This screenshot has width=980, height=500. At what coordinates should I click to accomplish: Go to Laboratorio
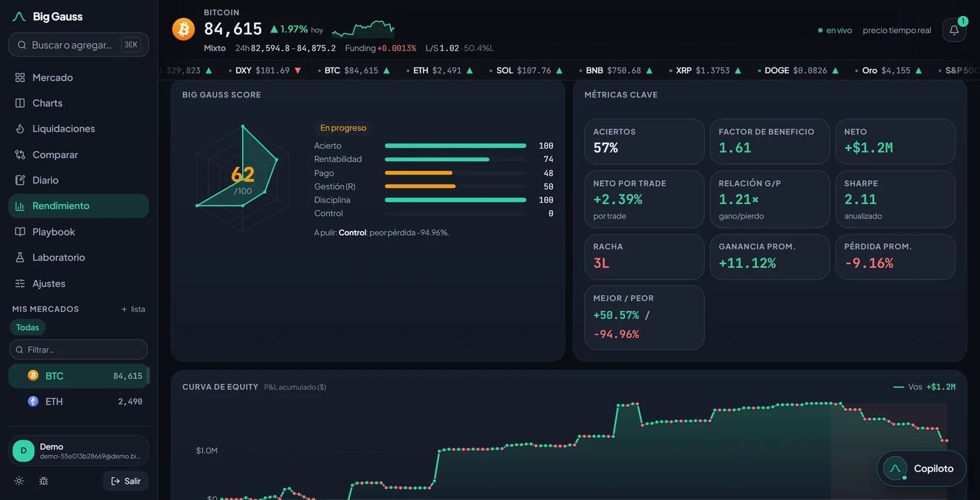point(78,257)
